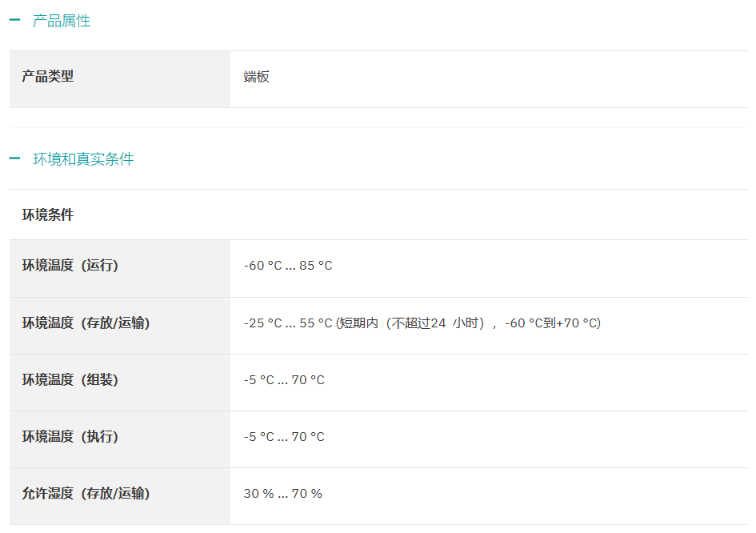Click the 组装 row temperature value
Viewport: 756px width, 533px height.
284,380
